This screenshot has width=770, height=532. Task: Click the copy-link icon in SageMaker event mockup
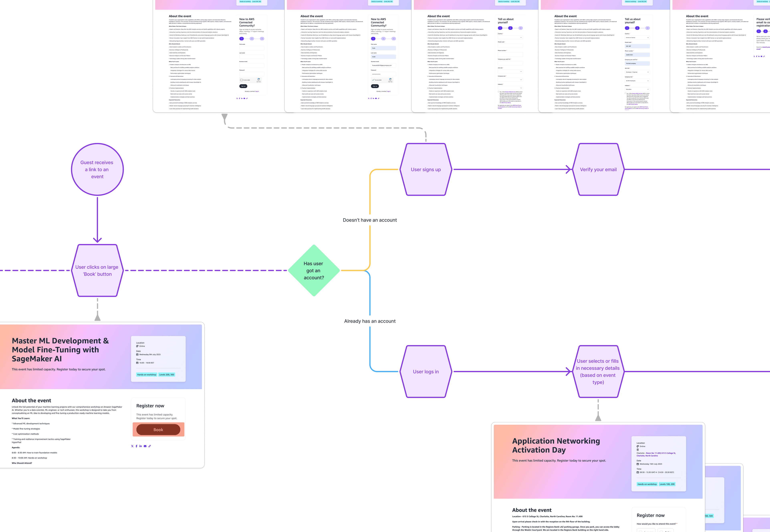pyautogui.click(x=150, y=446)
